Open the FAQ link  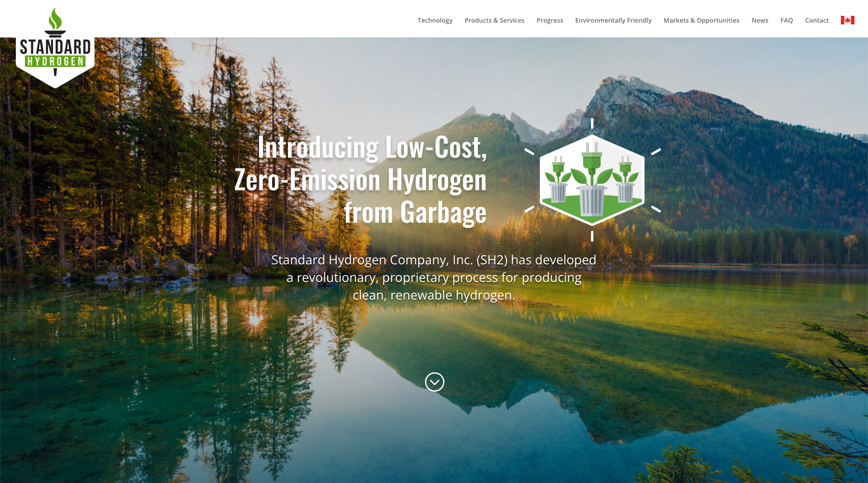click(x=786, y=20)
